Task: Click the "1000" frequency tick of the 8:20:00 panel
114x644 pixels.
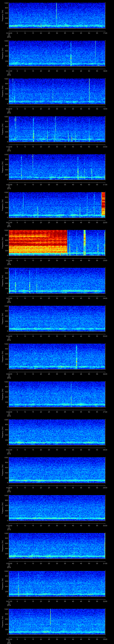Action: [x=6, y=155]
